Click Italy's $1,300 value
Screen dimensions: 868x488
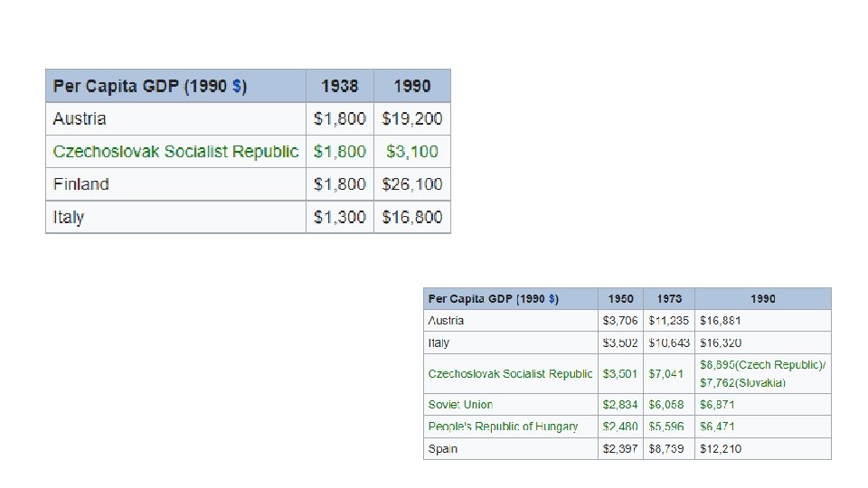point(340,218)
